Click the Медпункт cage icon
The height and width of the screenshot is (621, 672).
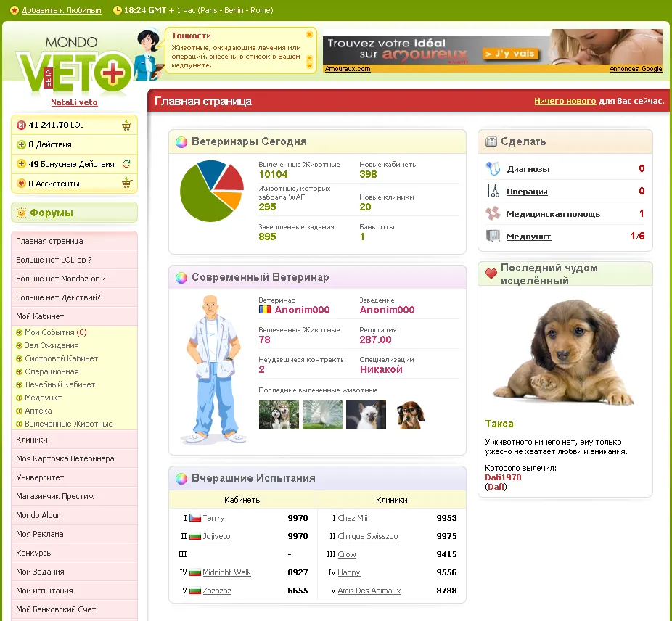(493, 236)
